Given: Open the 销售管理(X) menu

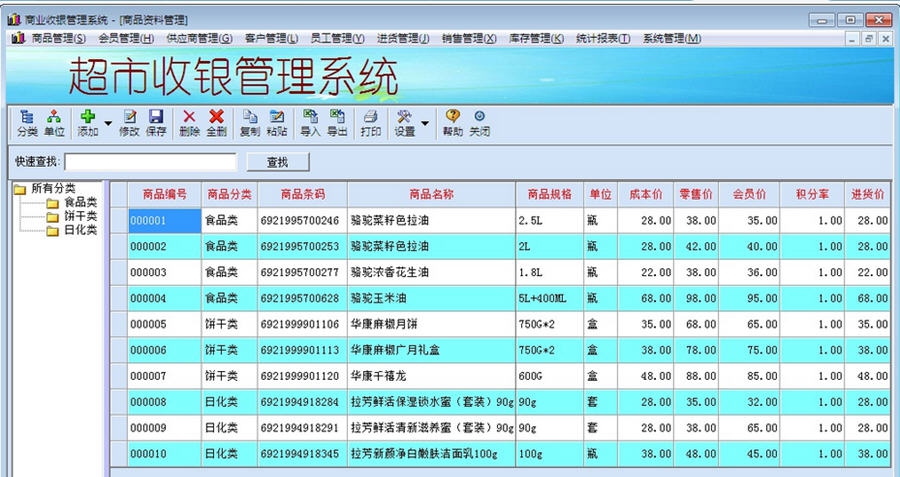Looking at the screenshot, I should coord(469,38).
